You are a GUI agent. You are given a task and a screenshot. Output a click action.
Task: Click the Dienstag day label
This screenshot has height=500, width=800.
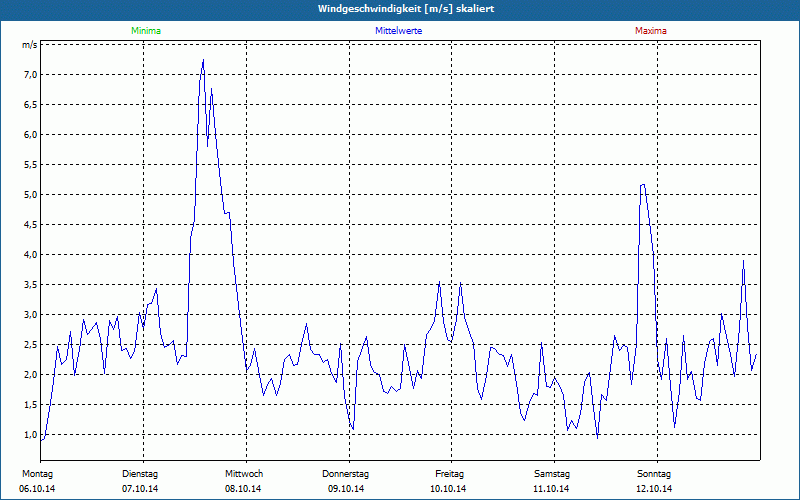point(140,474)
